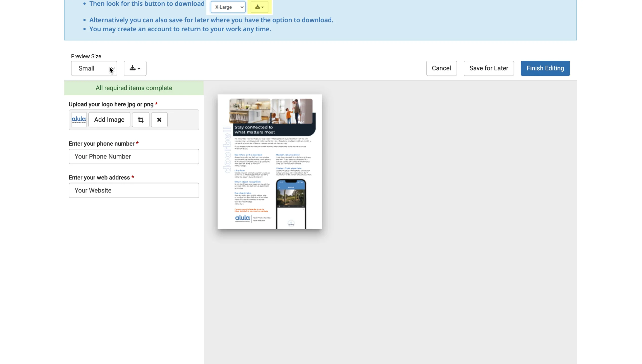Click the highlighted download icon in the instructions
This screenshot has height=364, width=642.
click(x=260, y=7)
